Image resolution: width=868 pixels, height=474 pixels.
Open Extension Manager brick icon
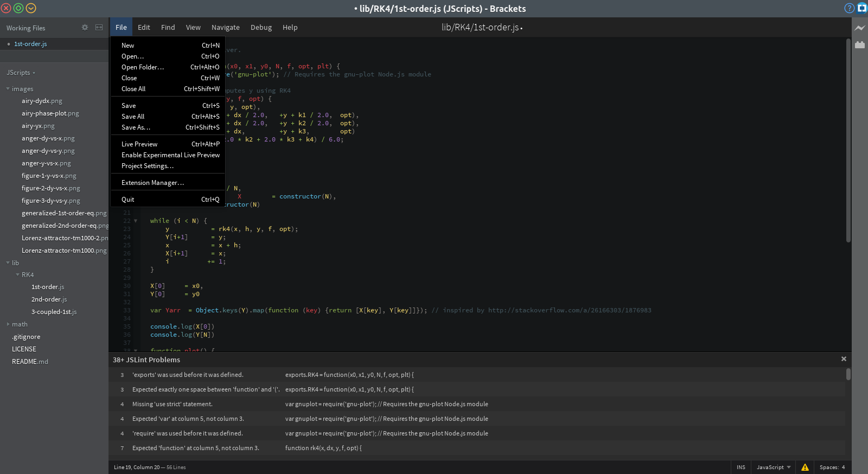[860, 44]
